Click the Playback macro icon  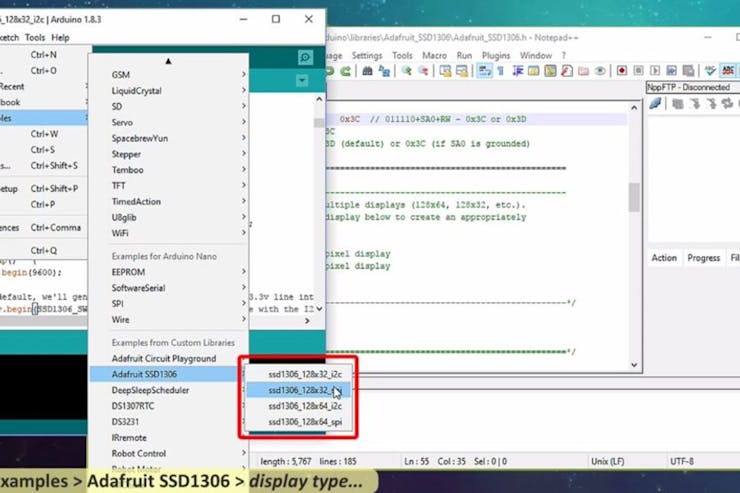click(x=655, y=71)
